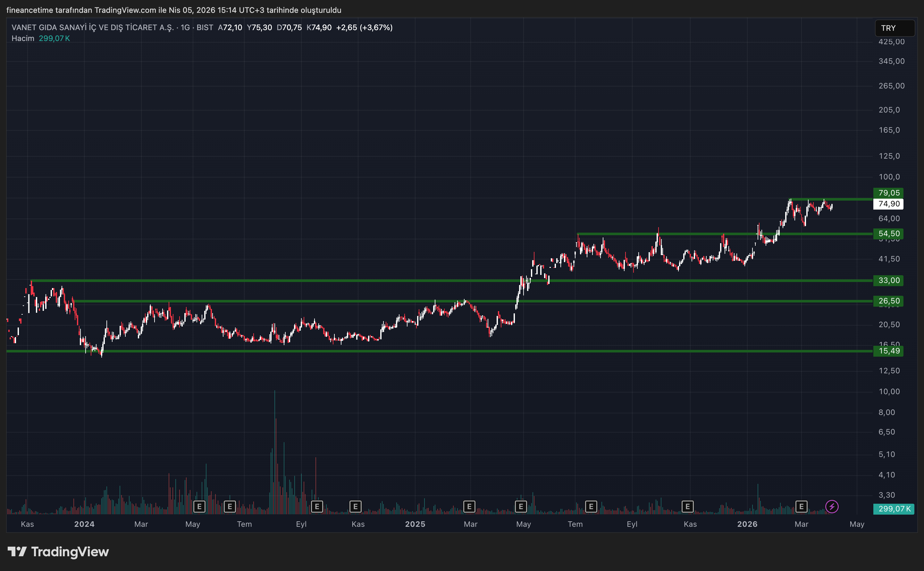Screen dimensions: 924x571
Task: Click the Hacim volume indicator label
Action: [x=23, y=38]
